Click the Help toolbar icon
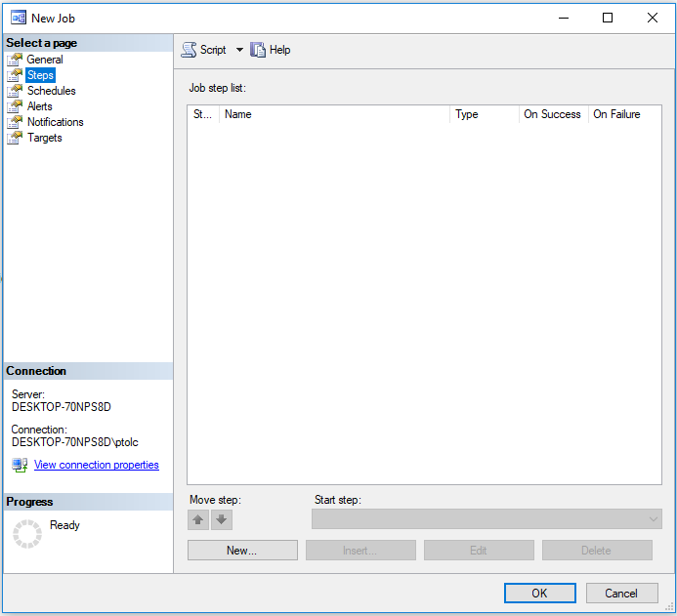This screenshot has width=677, height=616. click(x=258, y=50)
